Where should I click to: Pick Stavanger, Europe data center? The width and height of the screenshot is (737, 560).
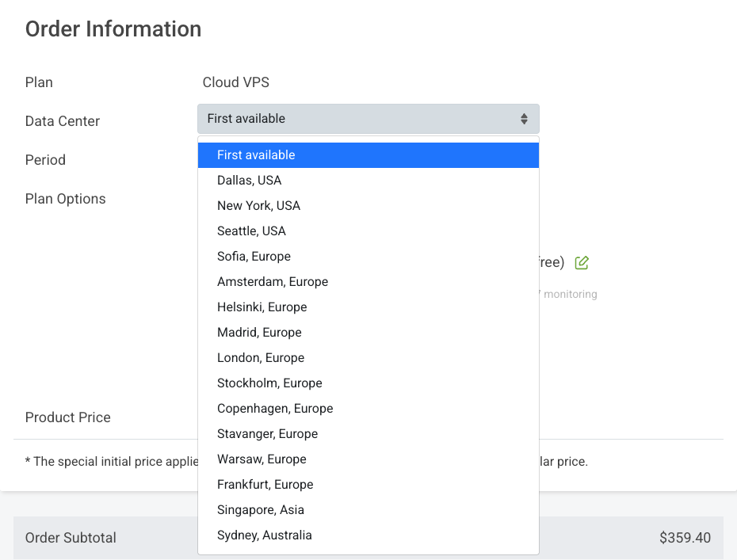[x=368, y=434]
